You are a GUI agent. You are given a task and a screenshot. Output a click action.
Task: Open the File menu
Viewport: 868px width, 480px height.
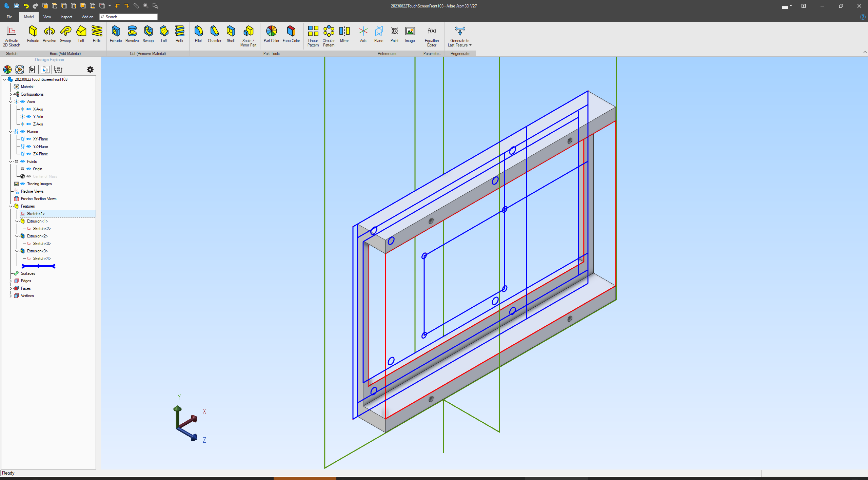[9, 17]
